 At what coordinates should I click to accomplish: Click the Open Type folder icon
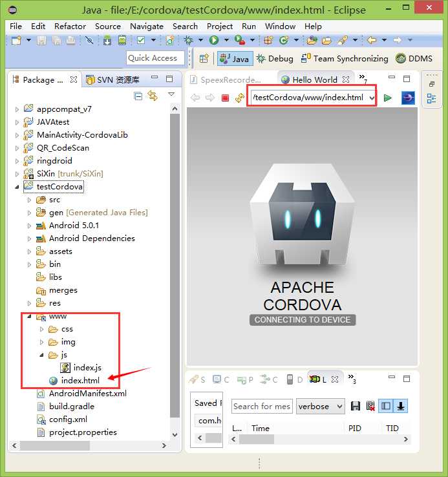tap(312, 40)
